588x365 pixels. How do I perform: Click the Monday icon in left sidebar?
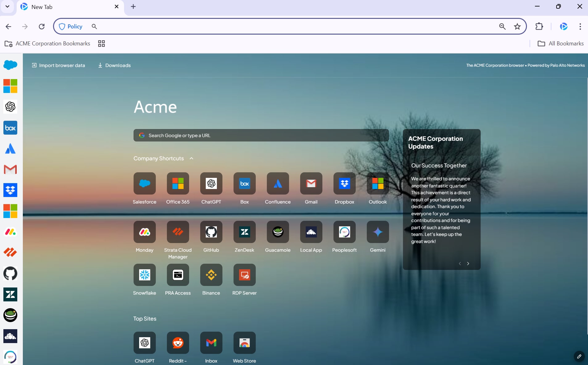pyautogui.click(x=10, y=232)
